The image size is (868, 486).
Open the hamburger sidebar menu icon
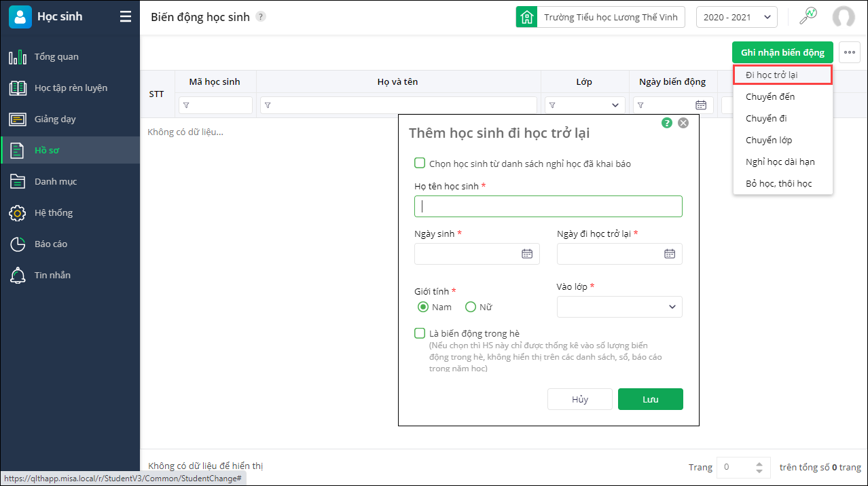126,17
